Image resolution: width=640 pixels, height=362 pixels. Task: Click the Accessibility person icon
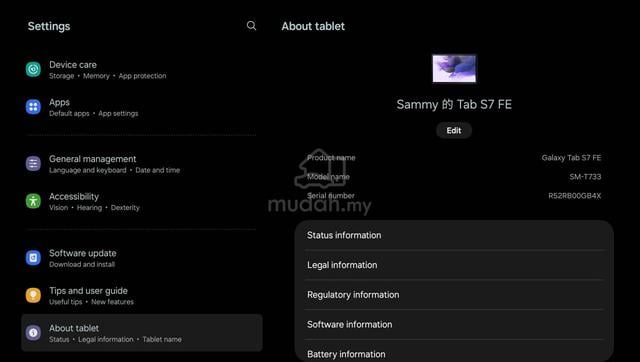pyautogui.click(x=33, y=201)
